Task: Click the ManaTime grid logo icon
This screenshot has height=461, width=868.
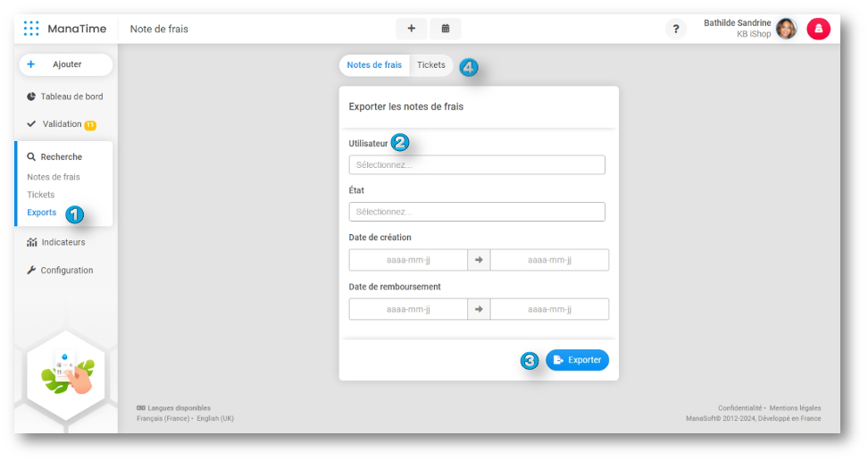Action: click(x=31, y=29)
